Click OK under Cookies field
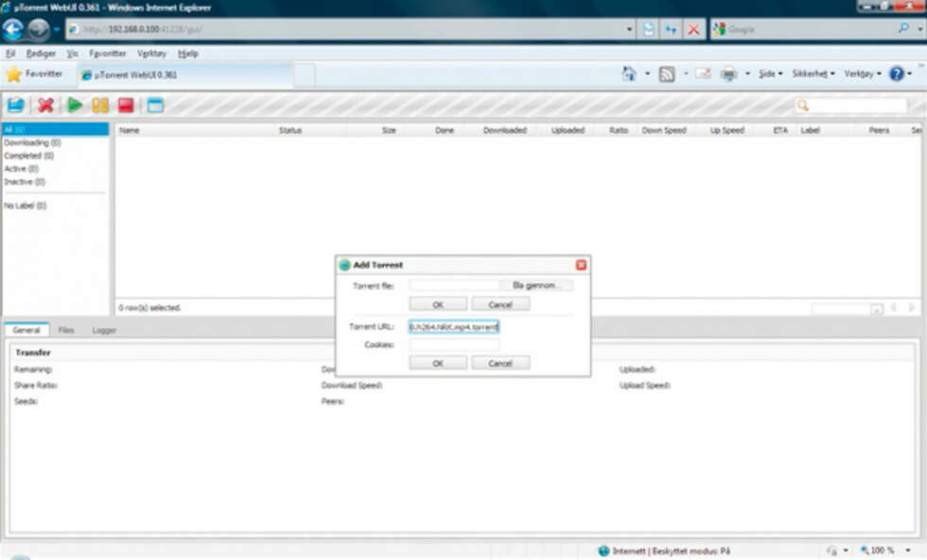Screen dimensions: 927x560 pos(438,363)
